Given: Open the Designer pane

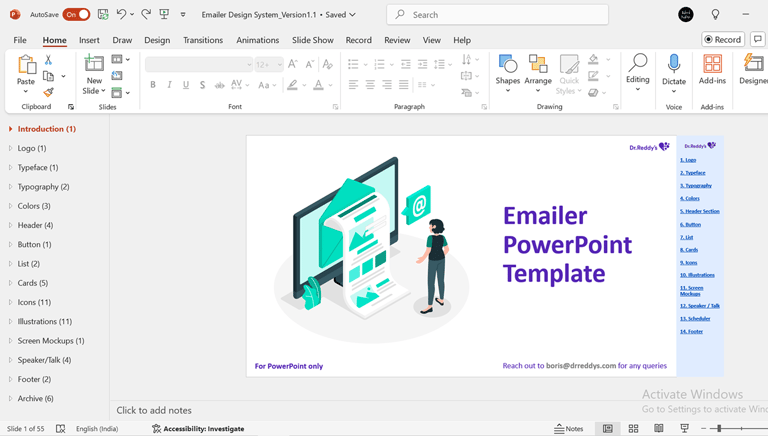Looking at the screenshot, I should (x=753, y=70).
